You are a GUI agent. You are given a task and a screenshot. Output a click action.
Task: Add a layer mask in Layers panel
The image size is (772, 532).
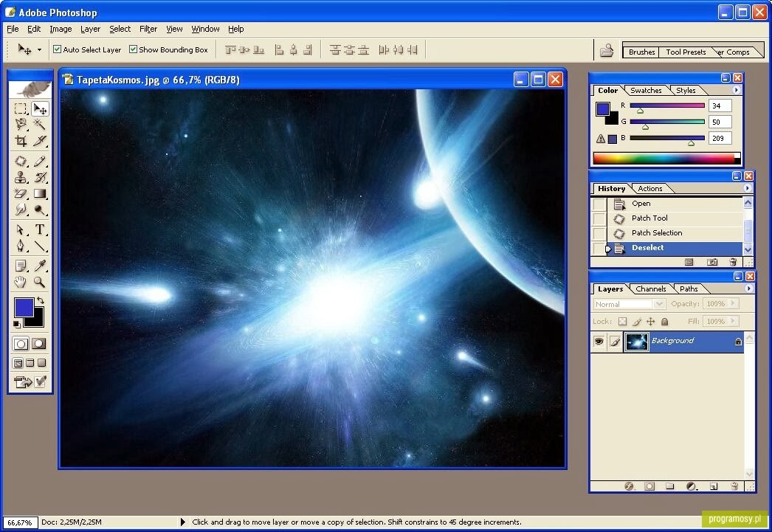[649, 486]
